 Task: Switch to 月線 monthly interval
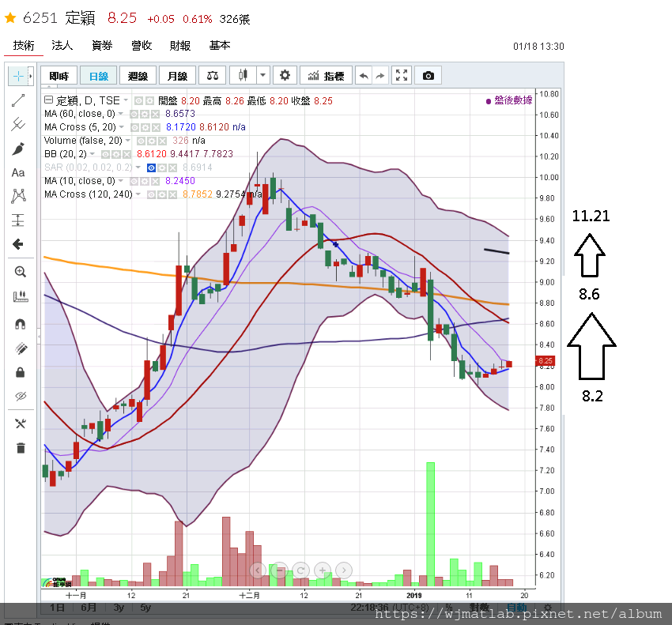pyautogui.click(x=177, y=76)
